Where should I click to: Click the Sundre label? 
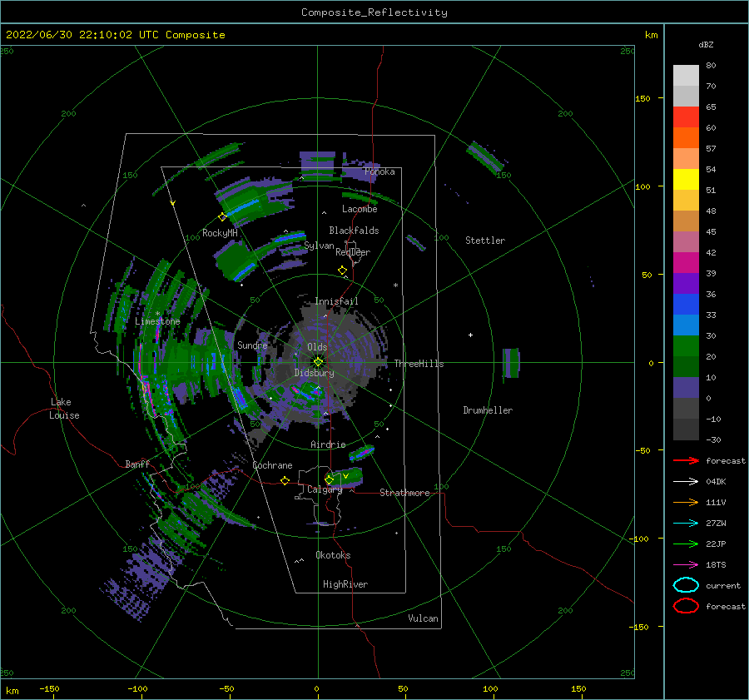(x=252, y=345)
